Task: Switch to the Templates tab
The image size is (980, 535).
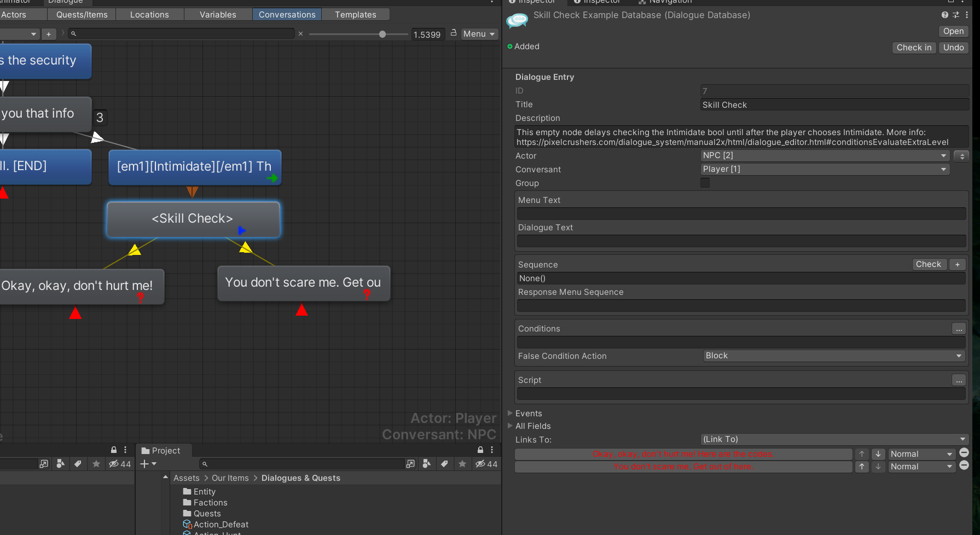Action: click(x=356, y=15)
